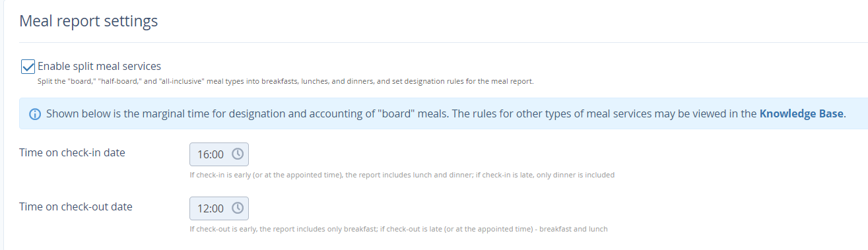Click the split meal types description text
Image resolution: width=868 pixels, height=250 pixels.
pyautogui.click(x=285, y=82)
